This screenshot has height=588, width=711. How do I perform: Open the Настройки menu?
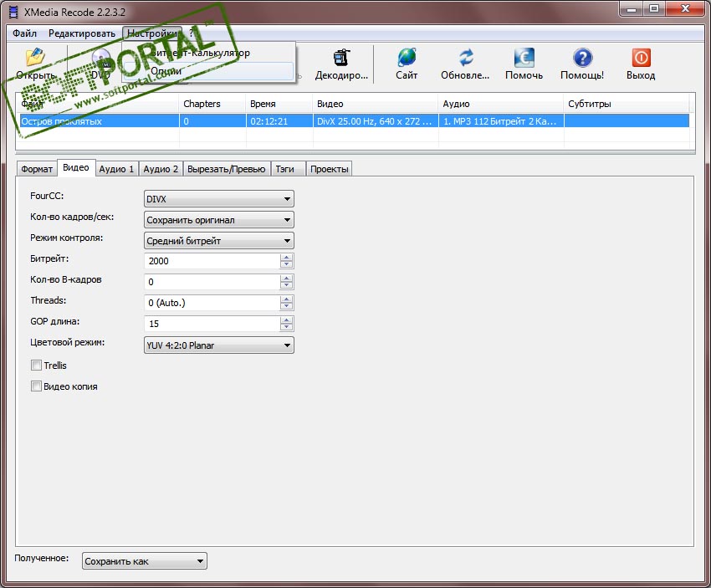click(x=152, y=33)
